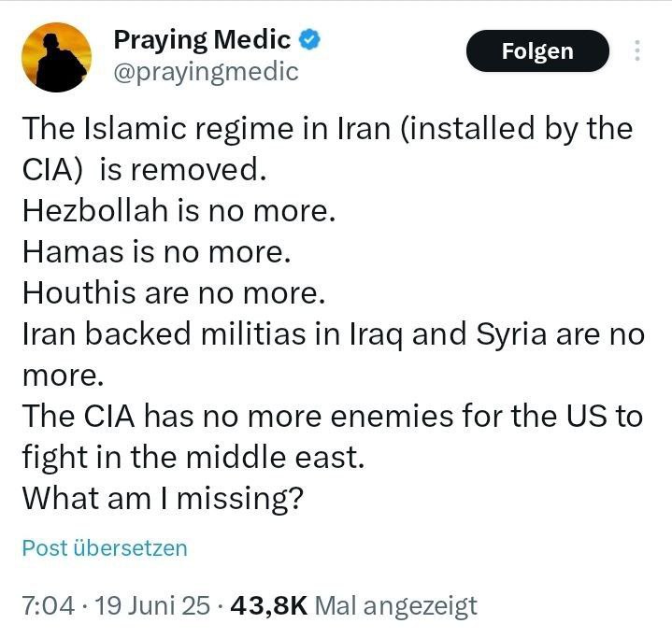Click the 19 Juni 25 date

click(x=152, y=605)
